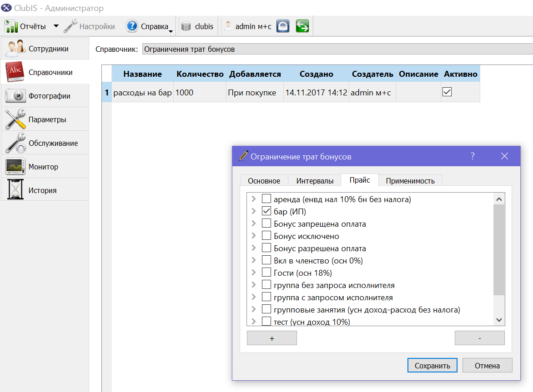The height and width of the screenshot is (392, 533).
Task: Expand the Отчёты dropdown arrow
Action: click(56, 26)
